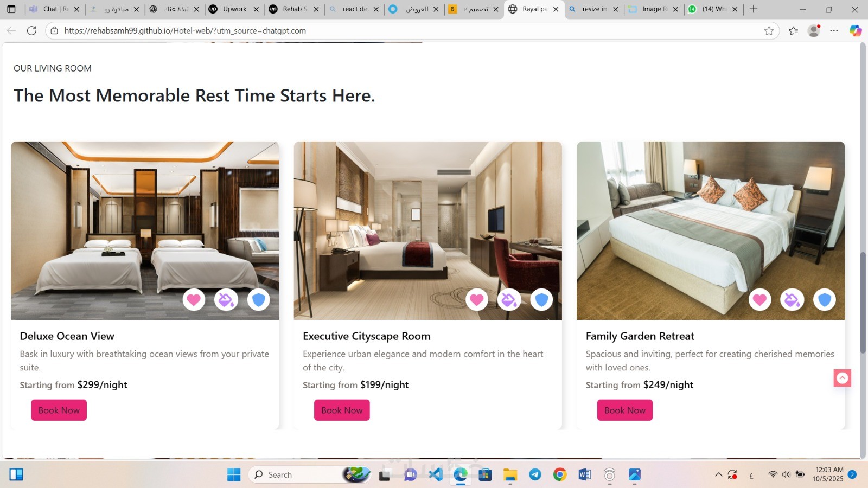The image size is (868, 488).
Task: Click shield icon on Deluxe Ocean View
Action: (259, 299)
